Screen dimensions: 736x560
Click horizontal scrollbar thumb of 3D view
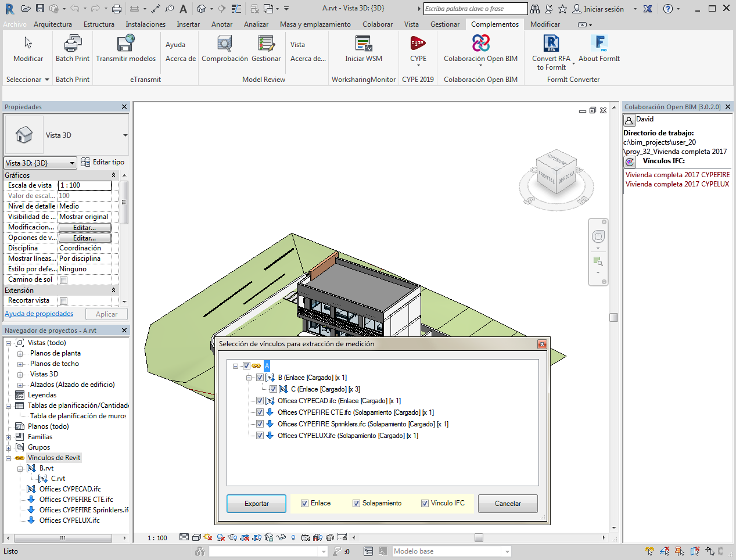pyautogui.click(x=479, y=537)
